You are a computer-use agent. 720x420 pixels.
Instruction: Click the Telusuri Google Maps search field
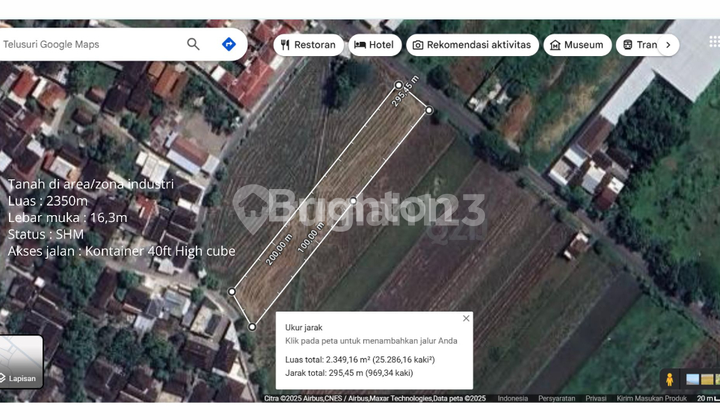click(x=90, y=45)
